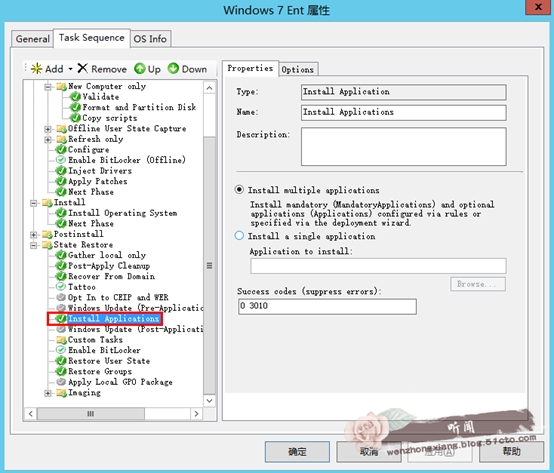Click Apply Local GPO Package icon
Image resolution: width=554 pixels, height=473 pixels.
pos(61,382)
